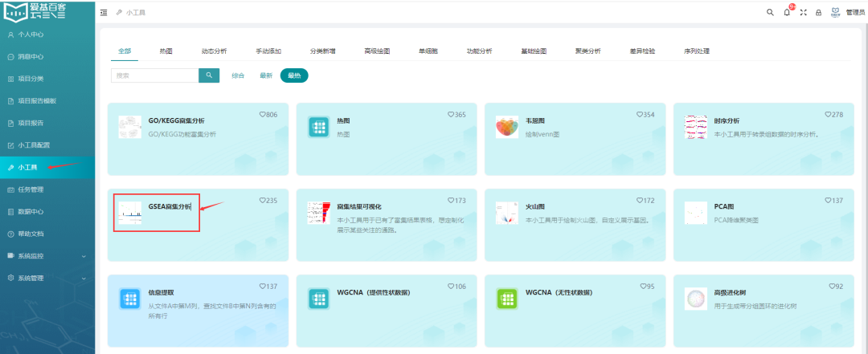Like 富集结果可视化 heart showing 173

(x=451, y=200)
